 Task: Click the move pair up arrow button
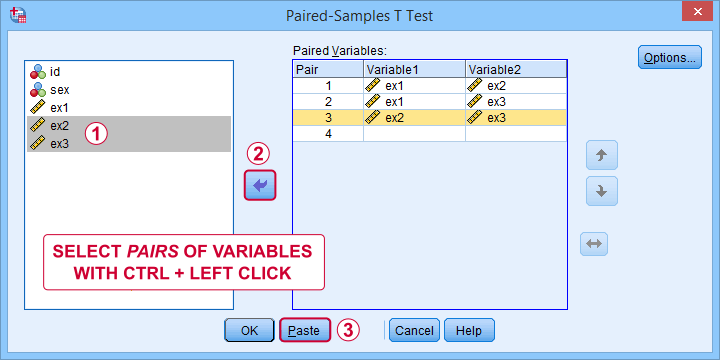[x=602, y=155]
